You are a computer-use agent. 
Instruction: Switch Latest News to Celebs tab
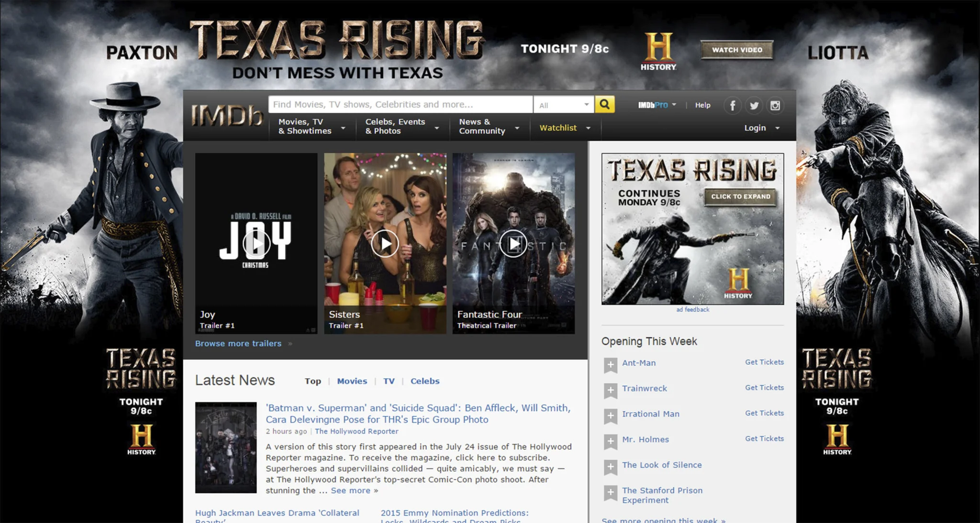(424, 381)
